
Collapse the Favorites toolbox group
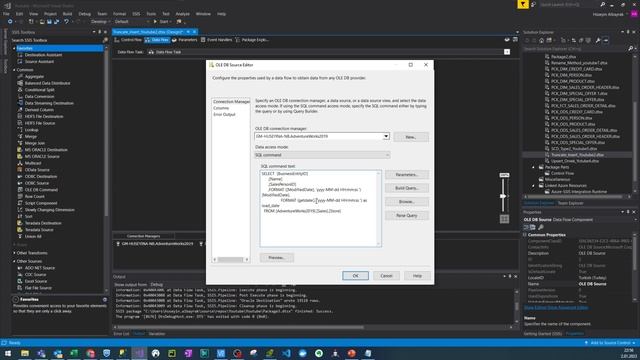tap(14, 48)
